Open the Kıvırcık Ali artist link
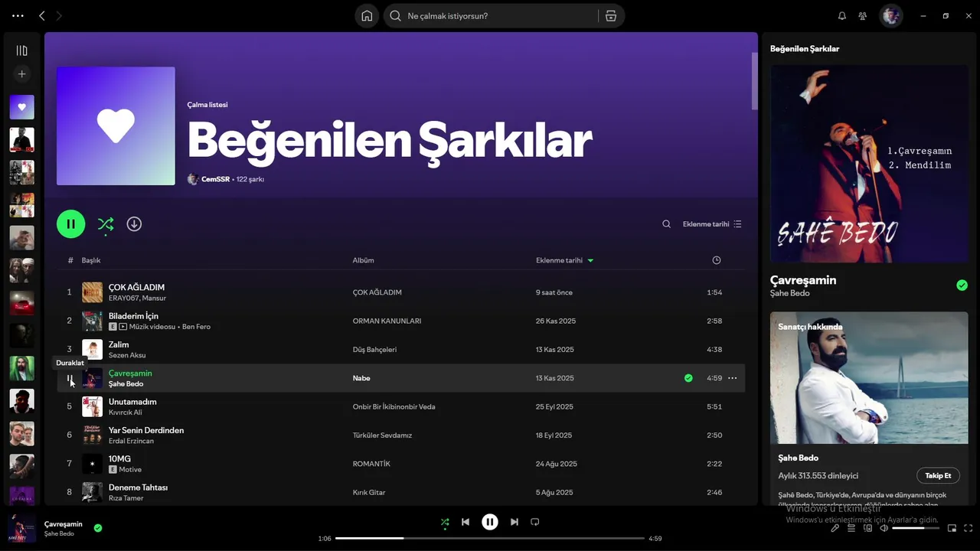The height and width of the screenshot is (551, 980). [x=126, y=412]
